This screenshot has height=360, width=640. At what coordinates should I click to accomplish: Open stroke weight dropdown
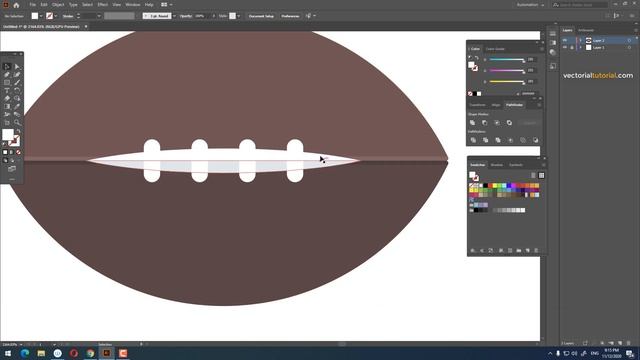(x=99, y=16)
